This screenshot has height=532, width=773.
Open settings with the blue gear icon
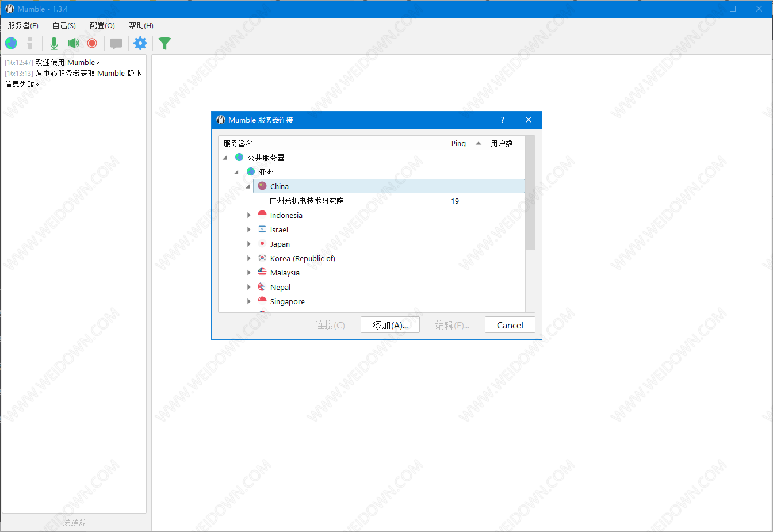(140, 43)
